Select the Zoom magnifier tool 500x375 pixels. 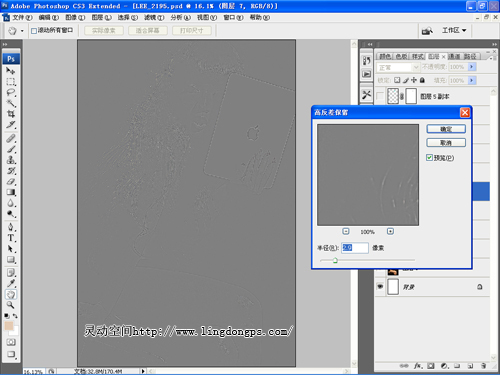click(11, 305)
